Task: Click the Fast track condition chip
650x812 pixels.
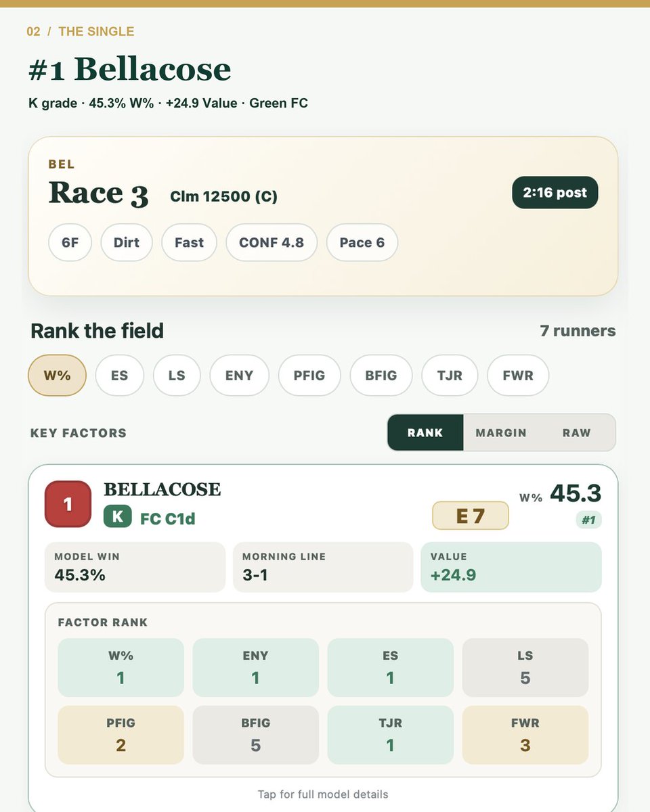Action: tap(189, 242)
